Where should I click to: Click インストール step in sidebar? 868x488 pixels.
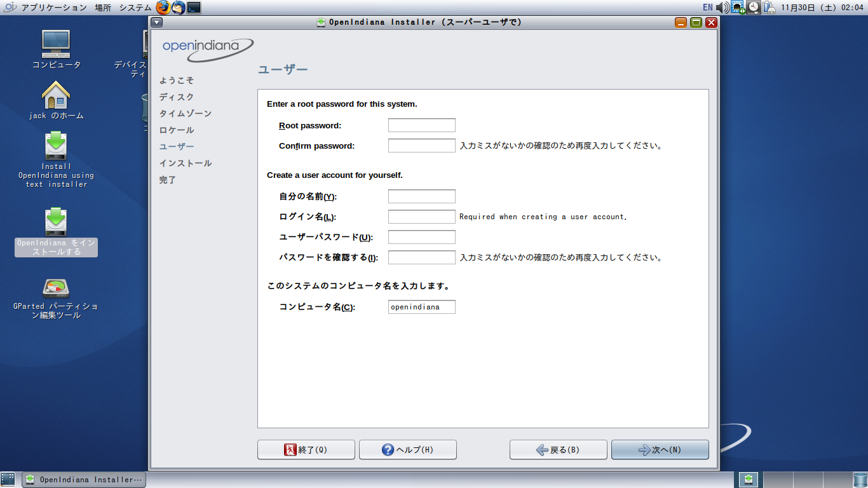tap(186, 163)
